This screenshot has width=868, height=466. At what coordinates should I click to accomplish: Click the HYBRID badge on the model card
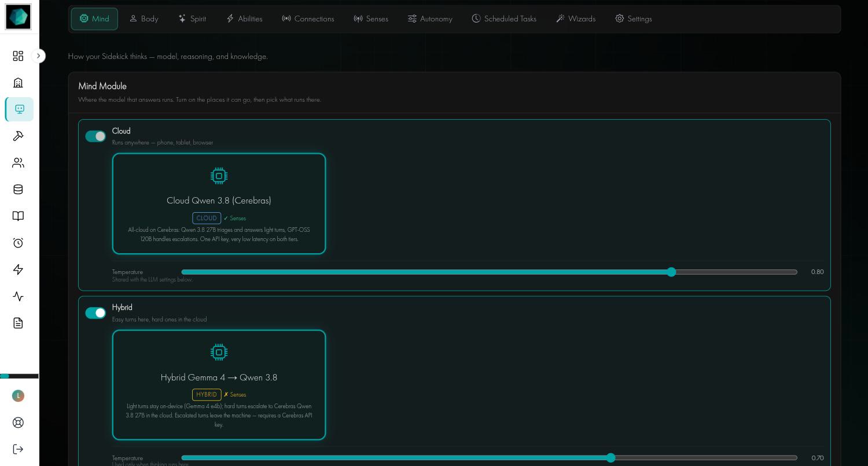click(x=207, y=394)
